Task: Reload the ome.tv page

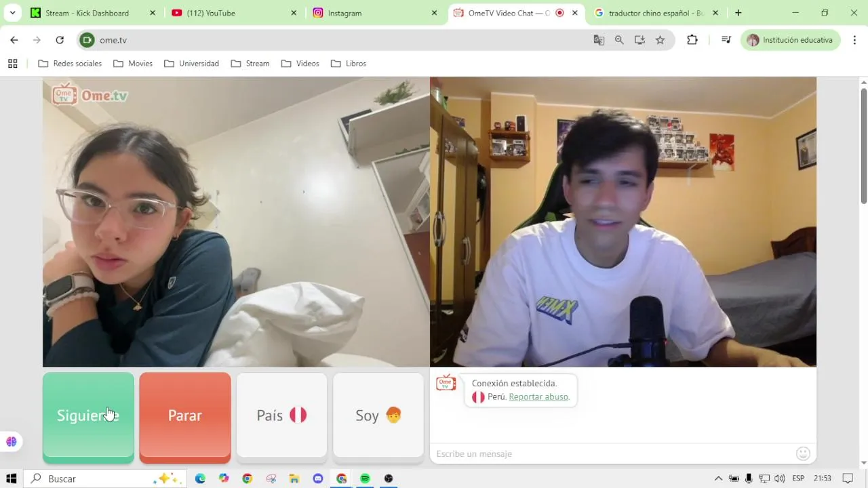Action: pos(60,40)
